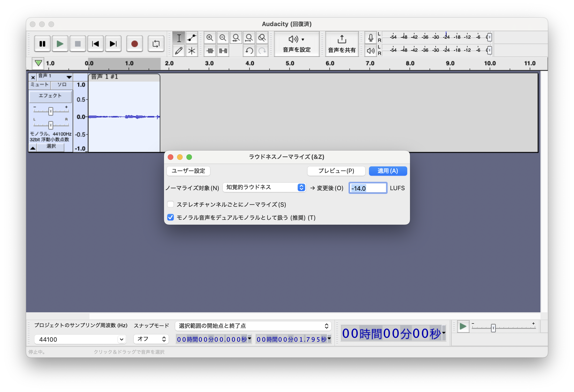574x392 pixels.
Task: Open the スナップモード オフ dropdown
Action: pyautogui.click(x=151, y=339)
